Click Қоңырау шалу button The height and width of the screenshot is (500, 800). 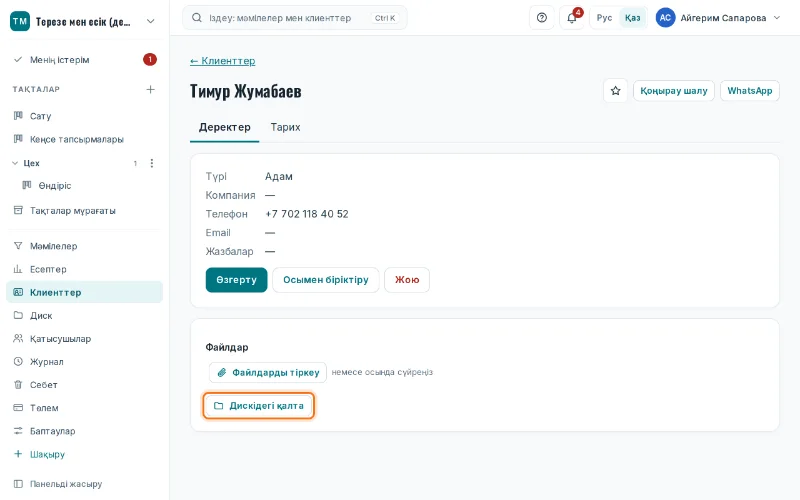pyautogui.click(x=673, y=91)
